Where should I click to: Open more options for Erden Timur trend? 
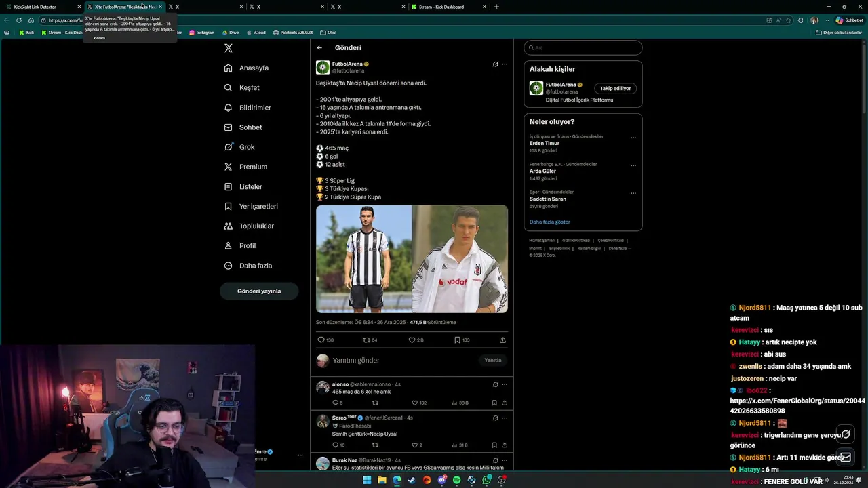633,138
